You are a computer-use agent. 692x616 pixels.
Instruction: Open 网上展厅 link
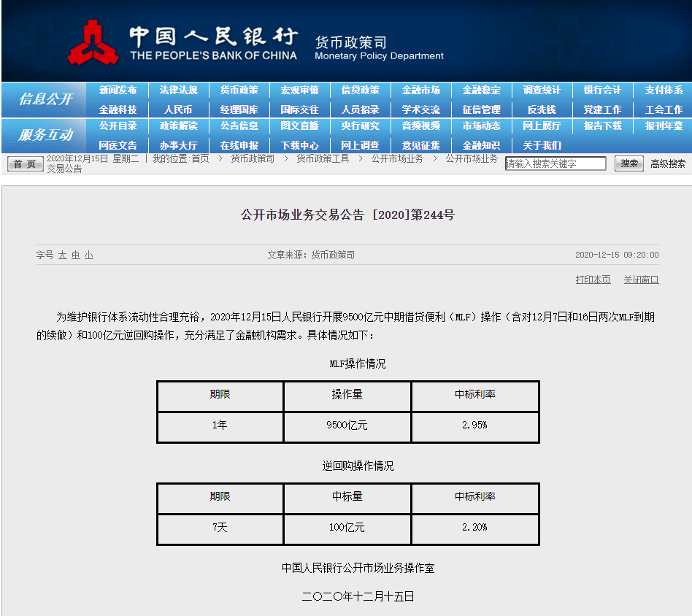tap(542, 126)
